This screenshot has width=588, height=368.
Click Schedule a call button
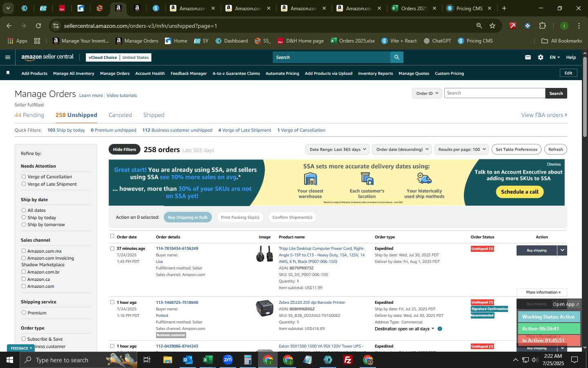[519, 192]
